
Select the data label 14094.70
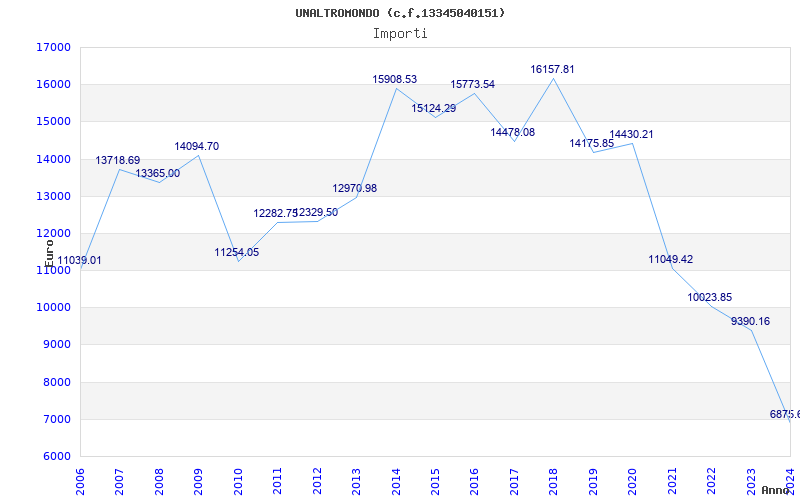coord(197,146)
